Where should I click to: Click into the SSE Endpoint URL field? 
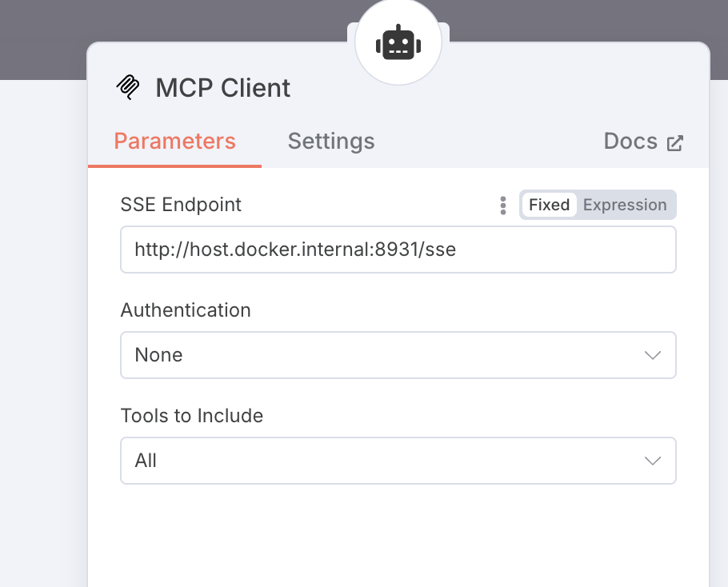coord(398,250)
